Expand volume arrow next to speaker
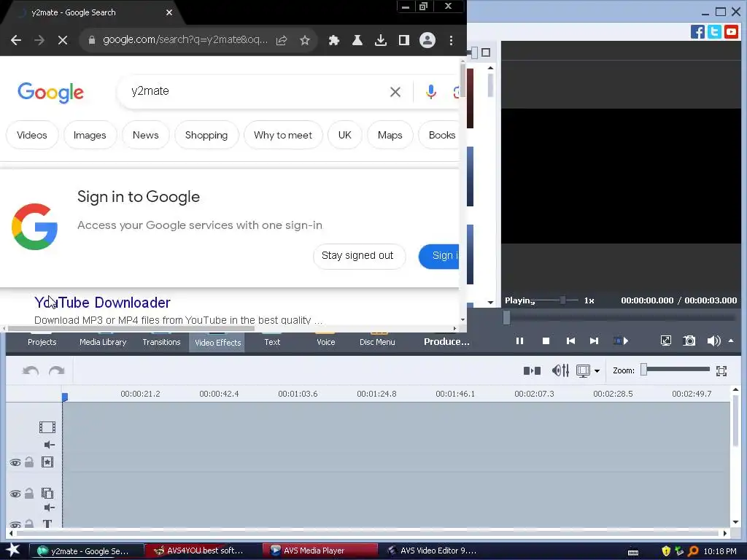This screenshot has width=747, height=560. pyautogui.click(x=731, y=341)
